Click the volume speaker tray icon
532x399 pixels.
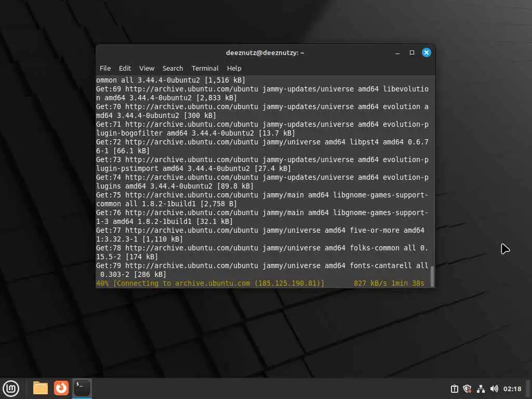[x=494, y=389]
